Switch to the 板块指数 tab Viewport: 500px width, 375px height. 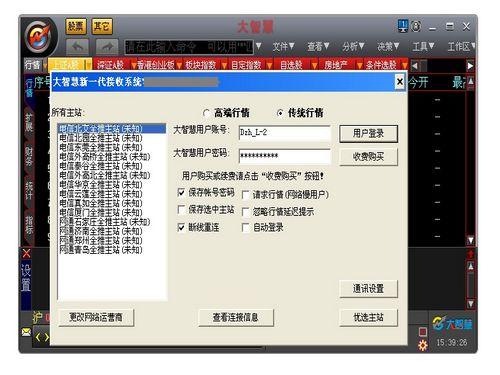coord(201,65)
